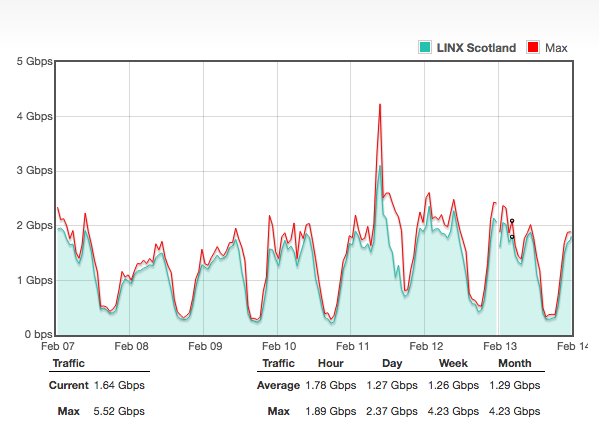Click the monthly average 1.29 Gbps
The height and width of the screenshot is (435, 599).
pyautogui.click(x=515, y=385)
